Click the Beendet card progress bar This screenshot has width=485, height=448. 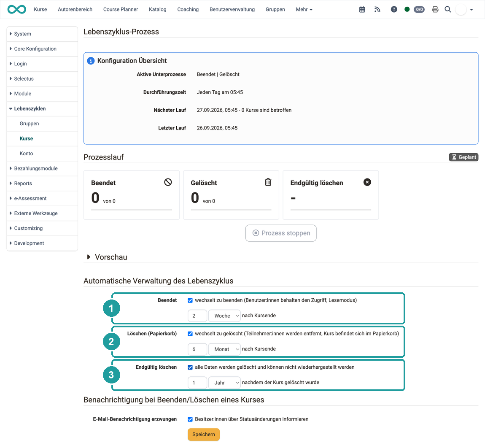tap(132, 210)
